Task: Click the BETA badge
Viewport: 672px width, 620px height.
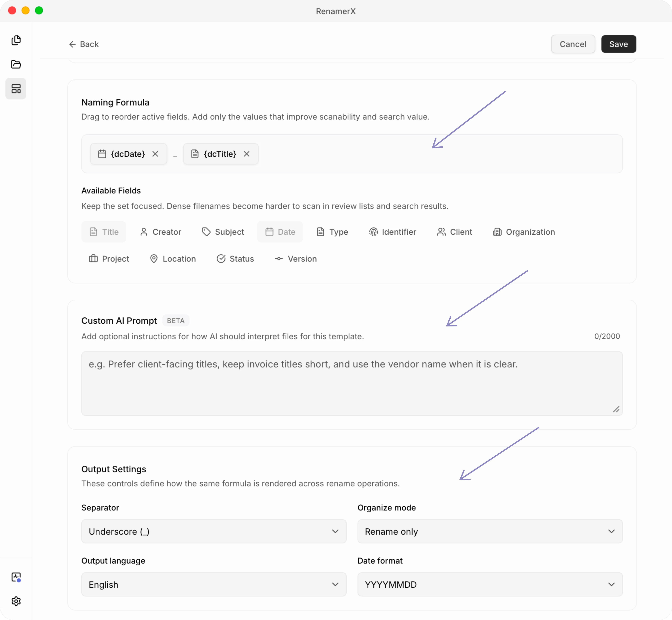Action: 176,321
